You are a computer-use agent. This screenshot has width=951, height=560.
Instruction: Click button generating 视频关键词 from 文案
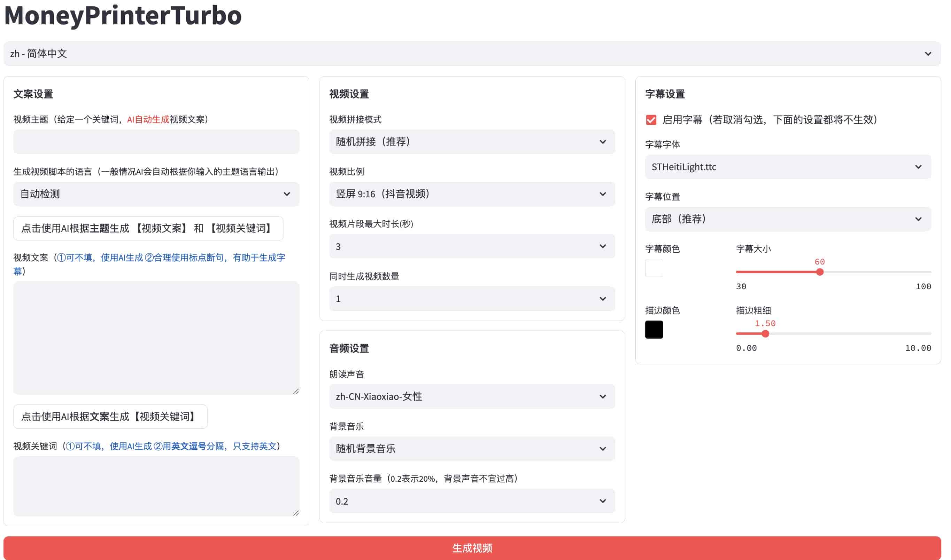pos(110,417)
